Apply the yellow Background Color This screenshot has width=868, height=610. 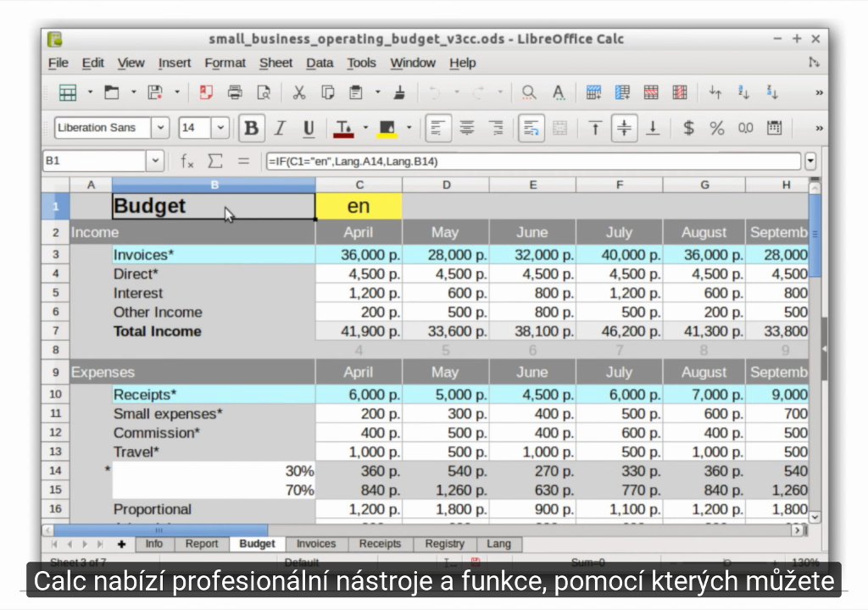[387, 128]
